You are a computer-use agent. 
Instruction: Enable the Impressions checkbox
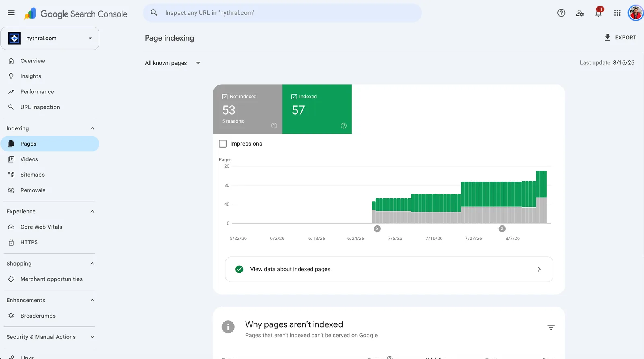(223, 144)
